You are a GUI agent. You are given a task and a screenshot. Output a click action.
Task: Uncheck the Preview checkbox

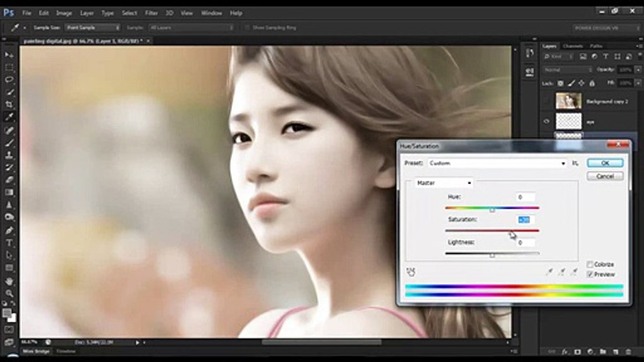click(x=590, y=275)
